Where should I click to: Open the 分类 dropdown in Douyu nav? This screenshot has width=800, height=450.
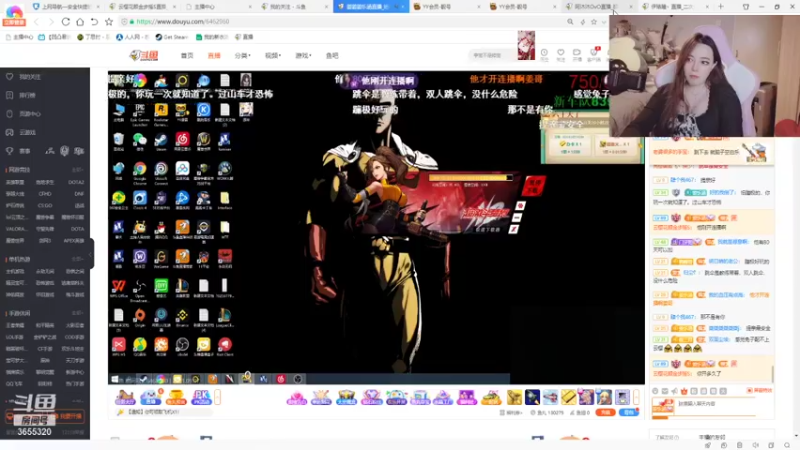(243, 56)
